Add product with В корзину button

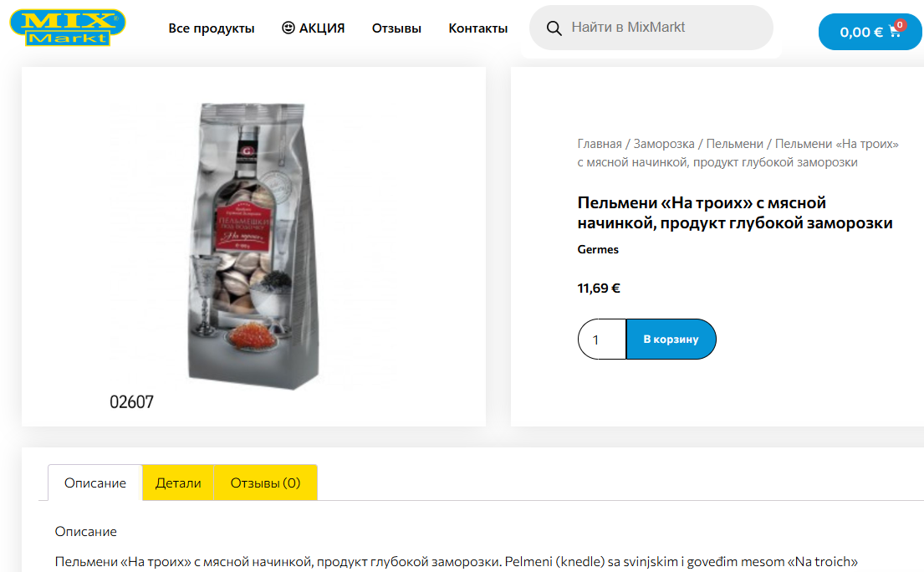coord(671,340)
